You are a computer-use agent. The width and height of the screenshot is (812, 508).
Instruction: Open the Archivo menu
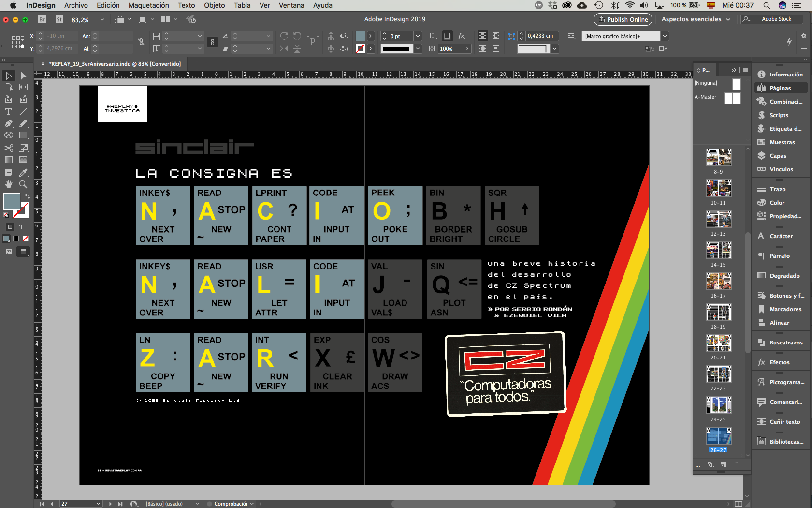click(76, 5)
